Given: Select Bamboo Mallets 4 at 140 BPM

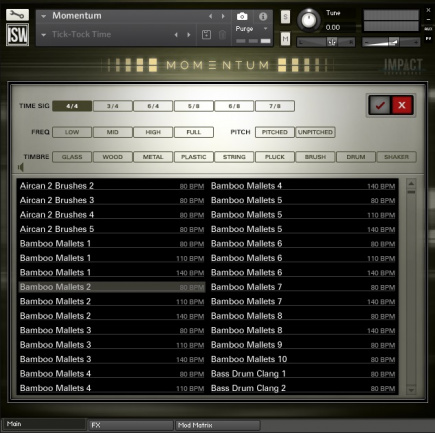Looking at the screenshot, I should [303, 186].
